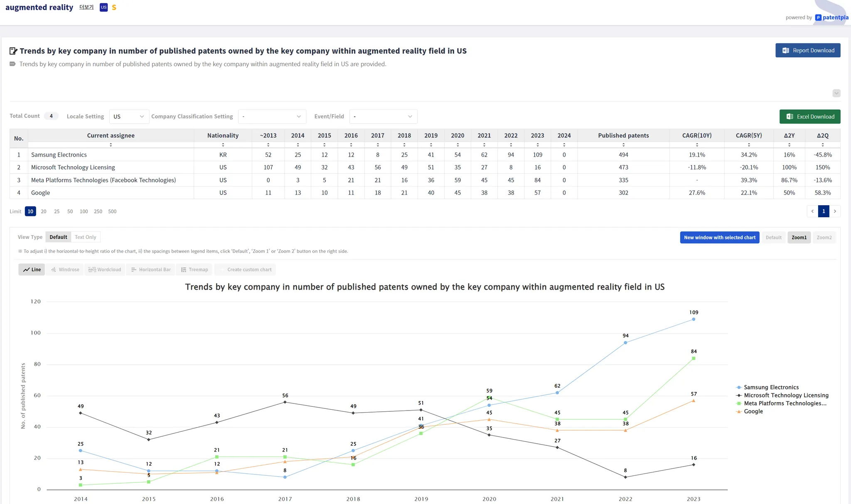The height and width of the screenshot is (504, 851).
Task: Sort by Current assignee column arrows
Action: [x=111, y=145]
